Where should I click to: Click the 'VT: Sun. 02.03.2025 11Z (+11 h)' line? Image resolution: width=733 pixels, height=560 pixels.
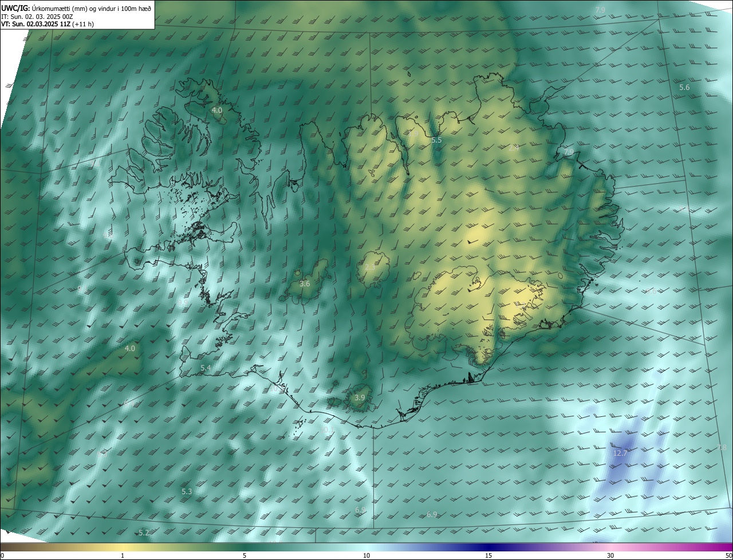click(48, 24)
